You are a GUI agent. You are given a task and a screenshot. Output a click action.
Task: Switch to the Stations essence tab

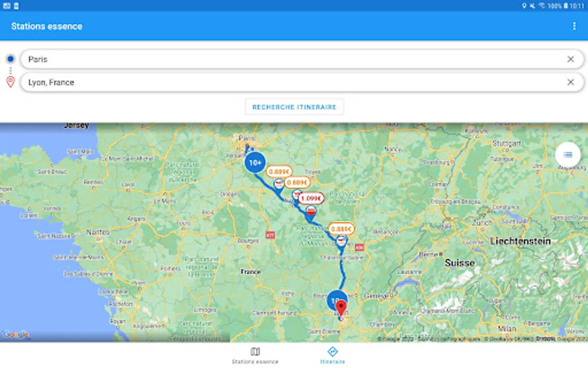click(x=255, y=355)
